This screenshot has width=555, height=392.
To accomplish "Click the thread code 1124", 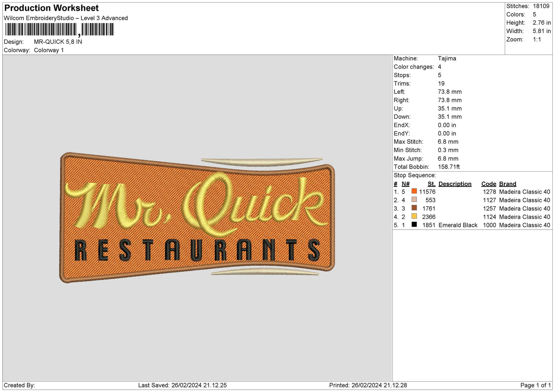I will (x=489, y=217).
